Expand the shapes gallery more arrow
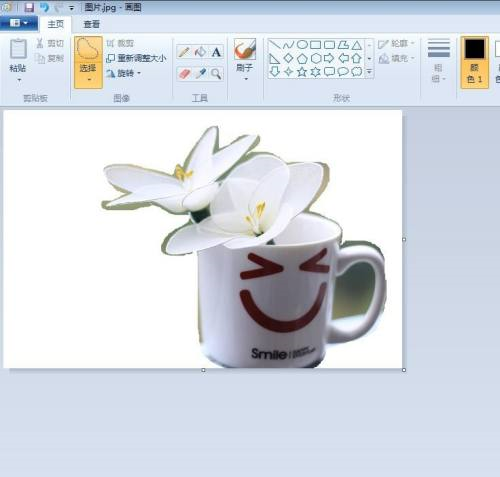This screenshot has height=477, width=500. pos(369,71)
